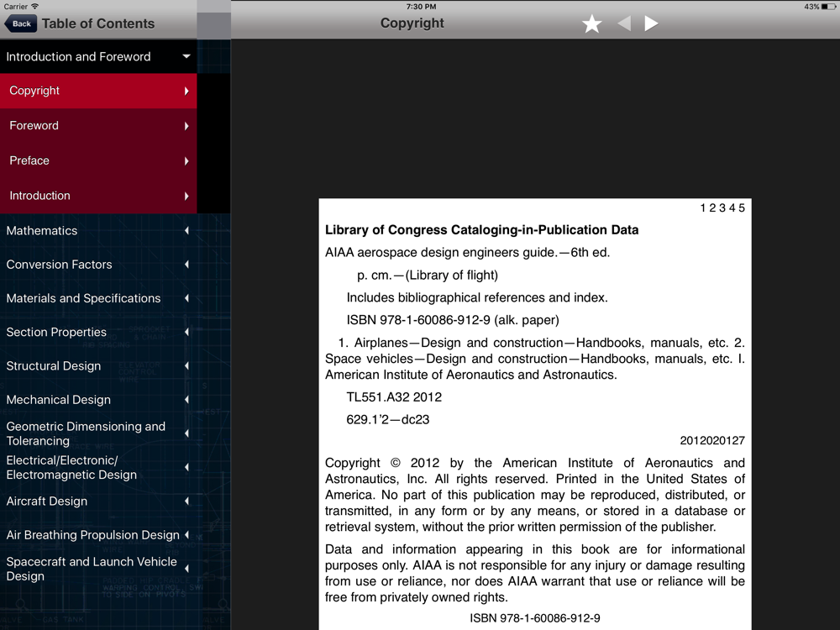Click the Introduction row arrow icon
The height and width of the screenshot is (630, 840).
click(186, 196)
